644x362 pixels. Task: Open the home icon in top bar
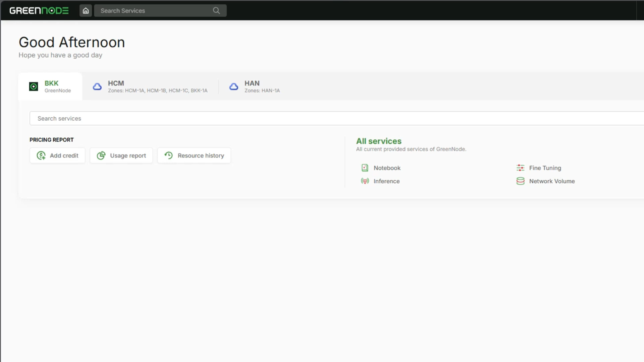pyautogui.click(x=86, y=11)
